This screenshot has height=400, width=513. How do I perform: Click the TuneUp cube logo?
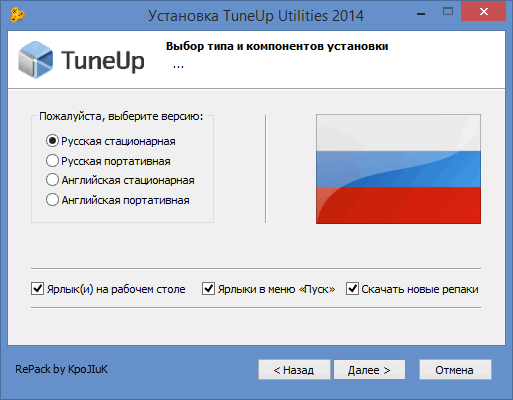36,60
